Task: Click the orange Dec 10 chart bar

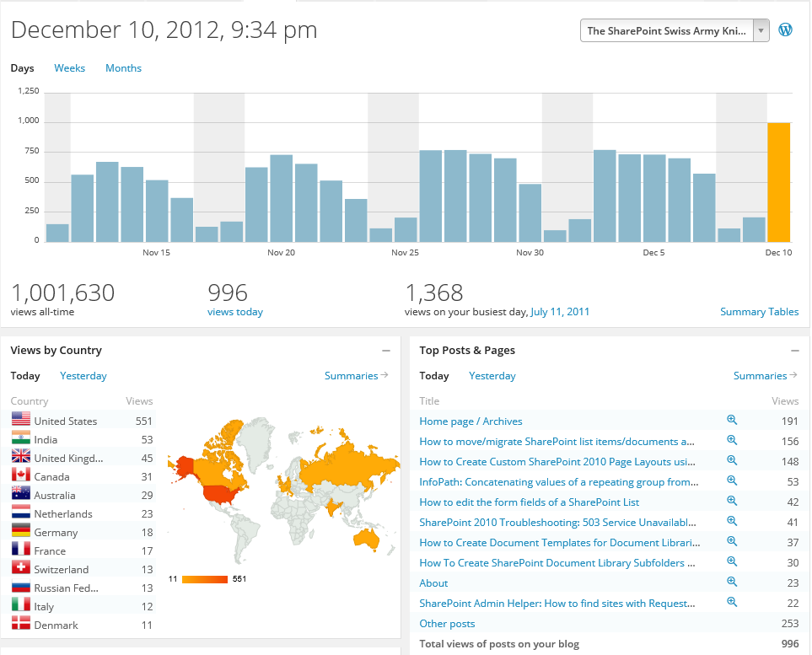Action: coord(778,182)
